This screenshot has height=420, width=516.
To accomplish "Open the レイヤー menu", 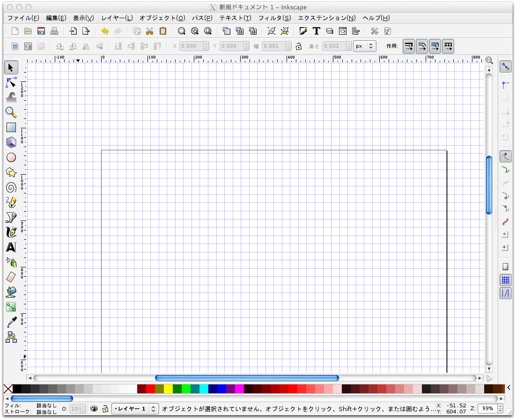I will pyautogui.click(x=117, y=18).
